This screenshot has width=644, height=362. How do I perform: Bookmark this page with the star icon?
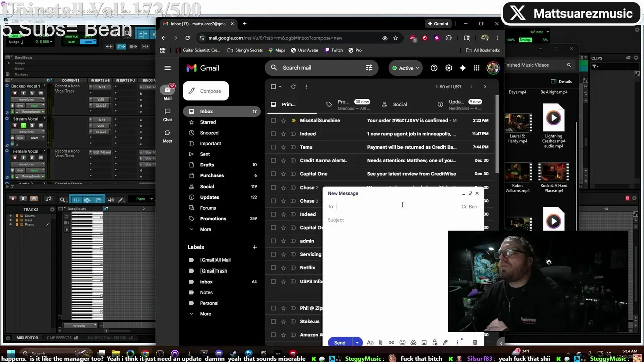tap(395, 38)
